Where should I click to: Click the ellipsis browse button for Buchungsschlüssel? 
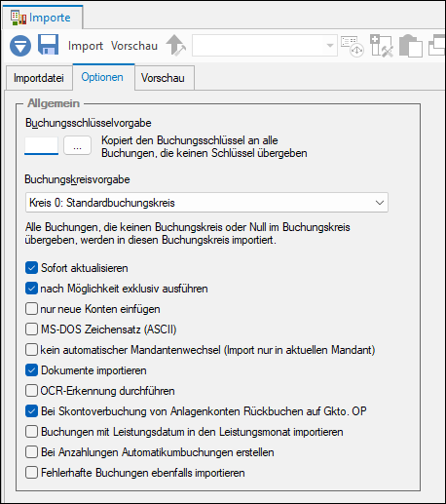pyautogui.click(x=77, y=145)
